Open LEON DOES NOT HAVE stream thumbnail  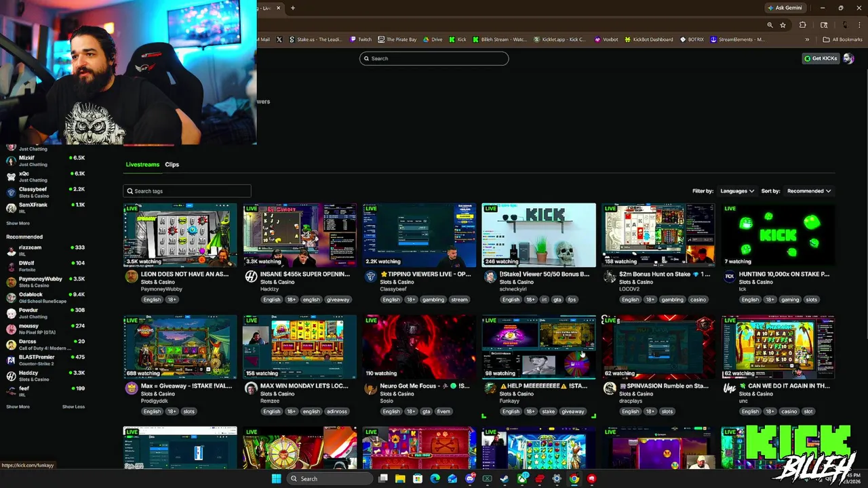pyautogui.click(x=180, y=235)
